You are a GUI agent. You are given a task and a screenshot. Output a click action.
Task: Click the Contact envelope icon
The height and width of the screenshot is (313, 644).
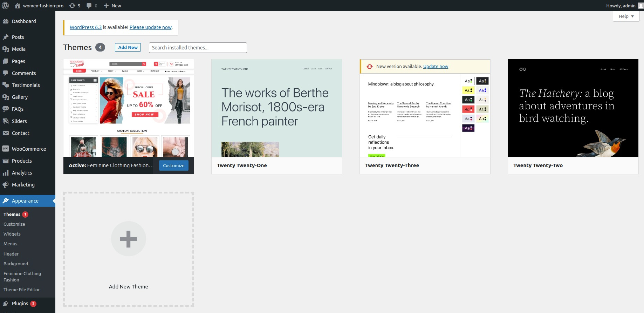(x=6, y=133)
